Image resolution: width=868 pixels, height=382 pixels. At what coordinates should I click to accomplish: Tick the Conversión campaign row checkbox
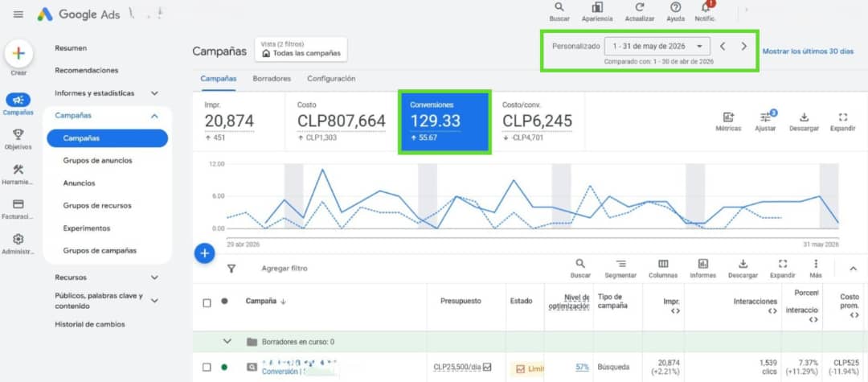207,367
